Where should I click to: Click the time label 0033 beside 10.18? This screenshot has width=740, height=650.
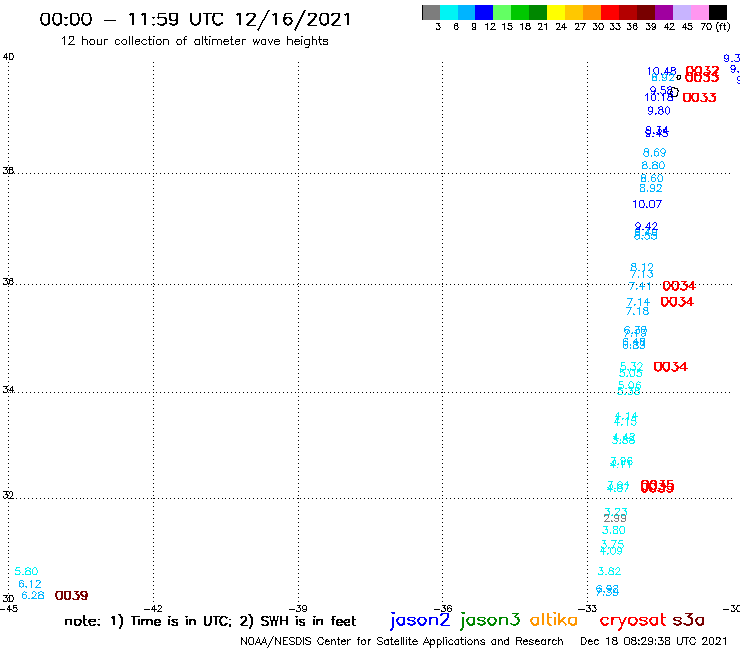tap(699, 98)
